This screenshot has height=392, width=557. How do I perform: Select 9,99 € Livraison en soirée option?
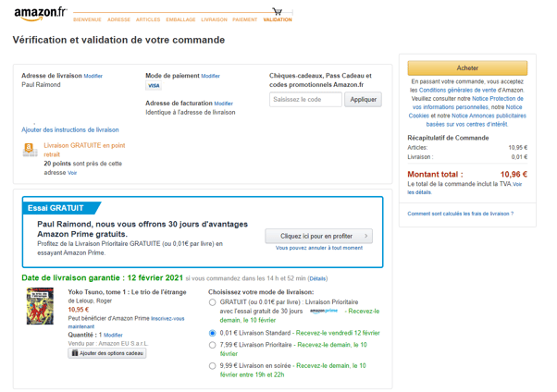click(213, 365)
